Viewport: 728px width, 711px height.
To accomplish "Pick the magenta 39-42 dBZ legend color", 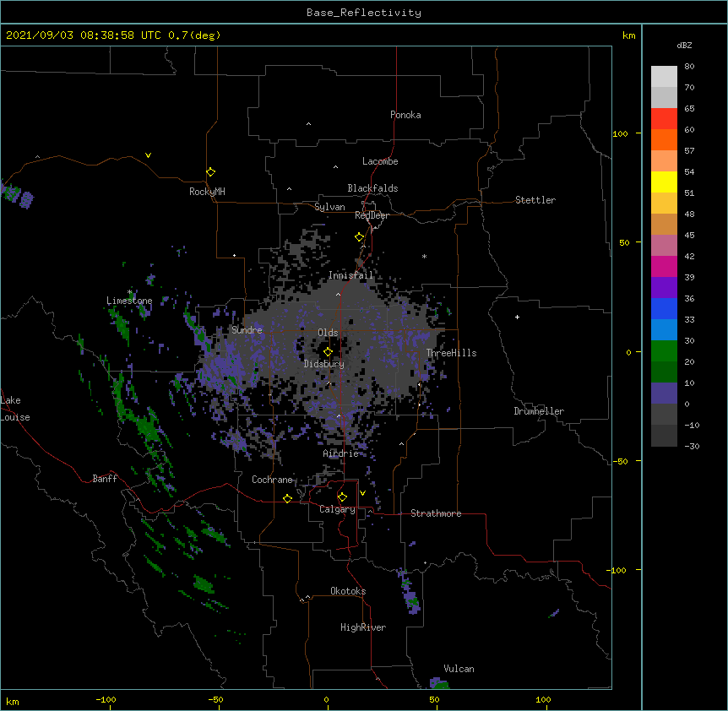I will 664,266.
